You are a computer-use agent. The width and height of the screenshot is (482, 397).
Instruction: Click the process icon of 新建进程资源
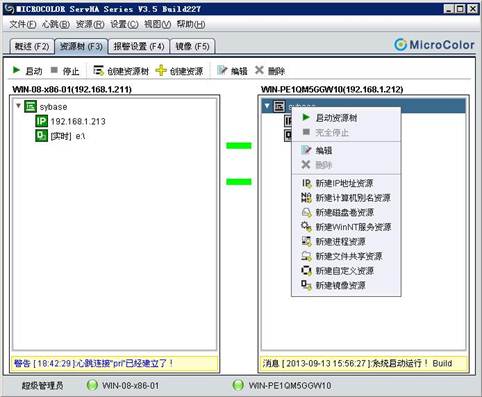[306, 241]
